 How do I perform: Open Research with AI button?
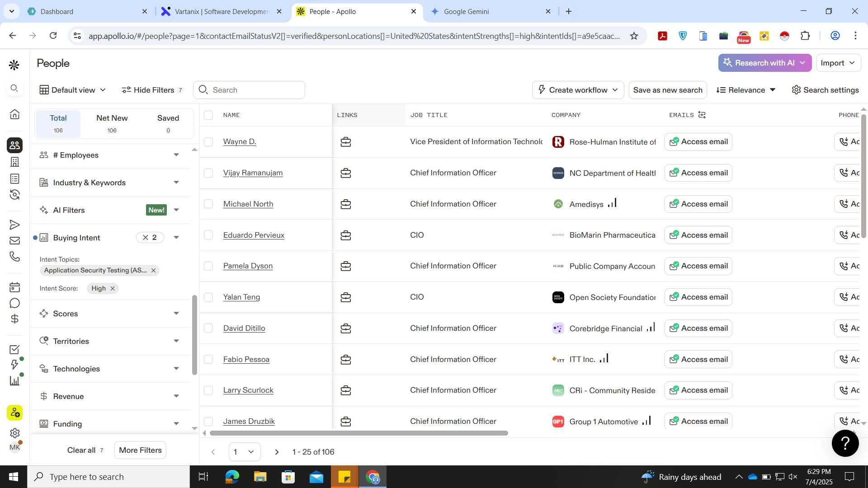pyautogui.click(x=764, y=63)
